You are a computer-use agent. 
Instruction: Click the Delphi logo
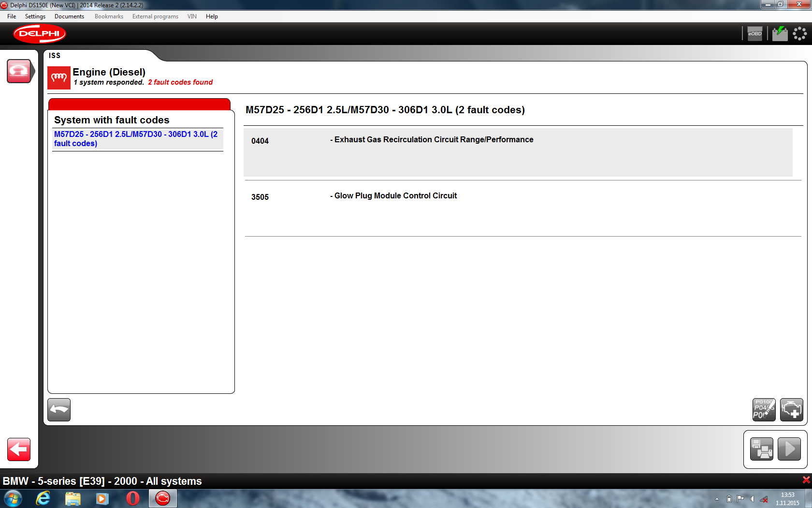pyautogui.click(x=40, y=34)
